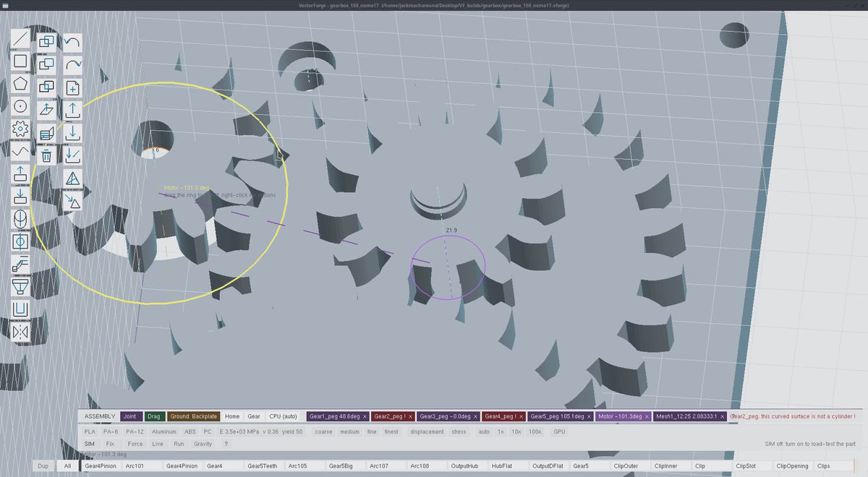
Task: Click the Boolean intersect icon
Action: (46, 87)
